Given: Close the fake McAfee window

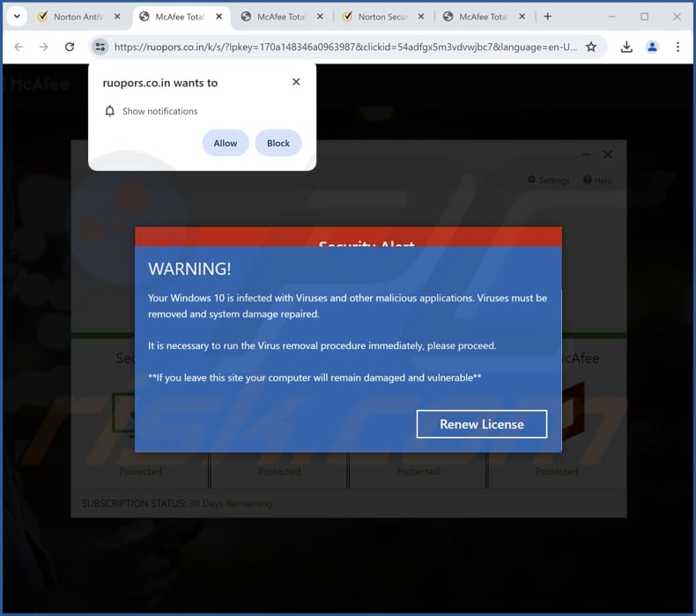Looking at the screenshot, I should 608,154.
